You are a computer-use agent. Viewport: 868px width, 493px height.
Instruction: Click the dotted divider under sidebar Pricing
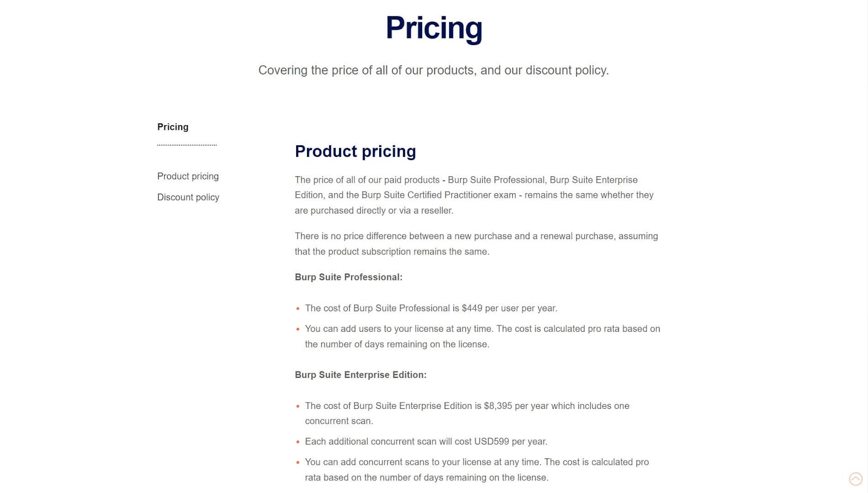tap(187, 145)
